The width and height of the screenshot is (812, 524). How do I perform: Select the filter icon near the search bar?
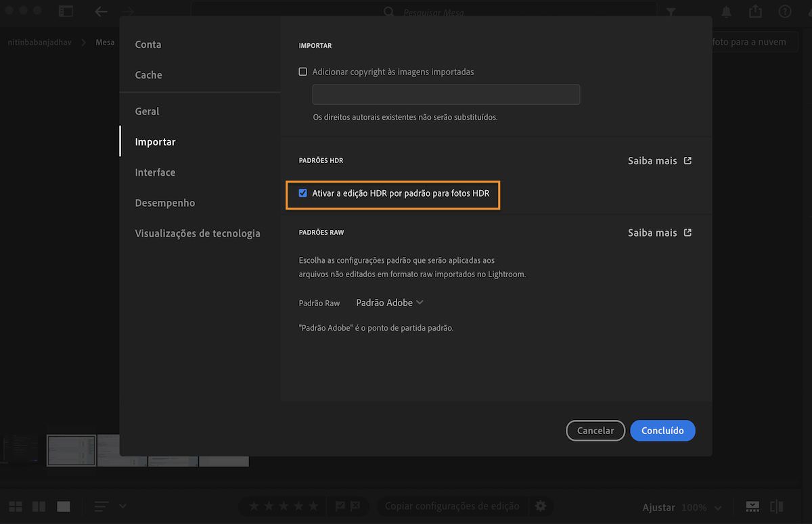point(670,11)
